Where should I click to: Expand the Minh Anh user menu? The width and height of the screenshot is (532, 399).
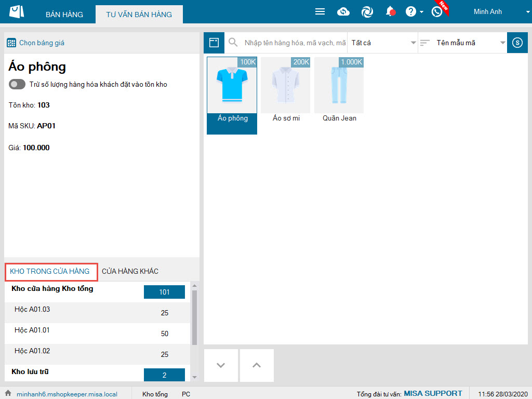[x=528, y=12]
